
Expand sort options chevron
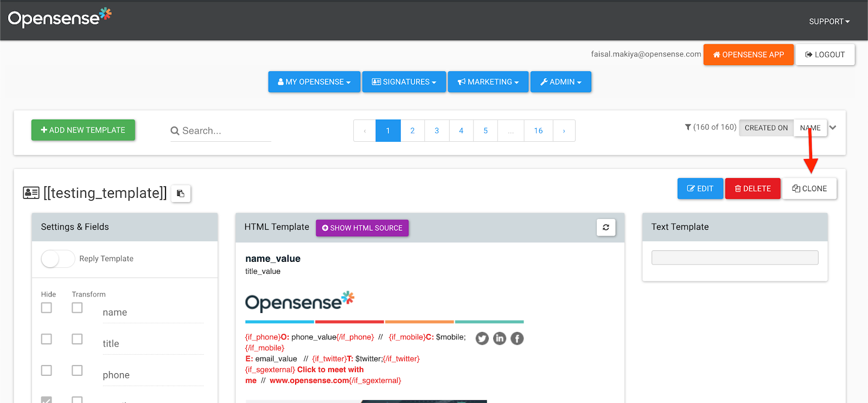point(833,128)
